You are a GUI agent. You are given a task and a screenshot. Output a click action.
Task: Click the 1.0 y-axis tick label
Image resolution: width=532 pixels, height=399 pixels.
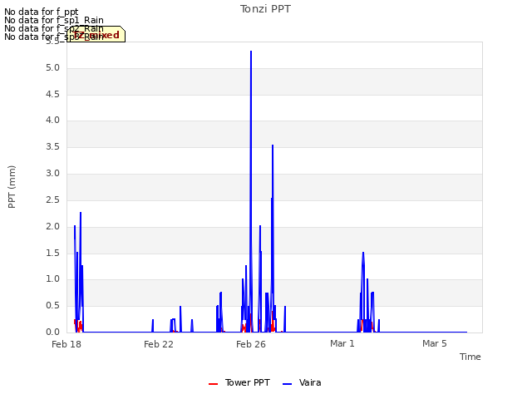[x=52, y=279]
